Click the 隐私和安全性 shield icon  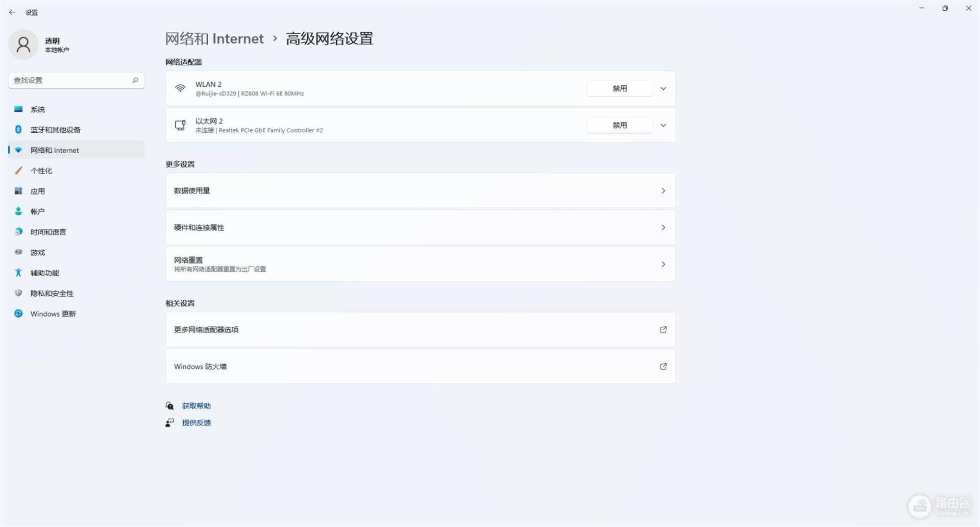pyautogui.click(x=18, y=293)
